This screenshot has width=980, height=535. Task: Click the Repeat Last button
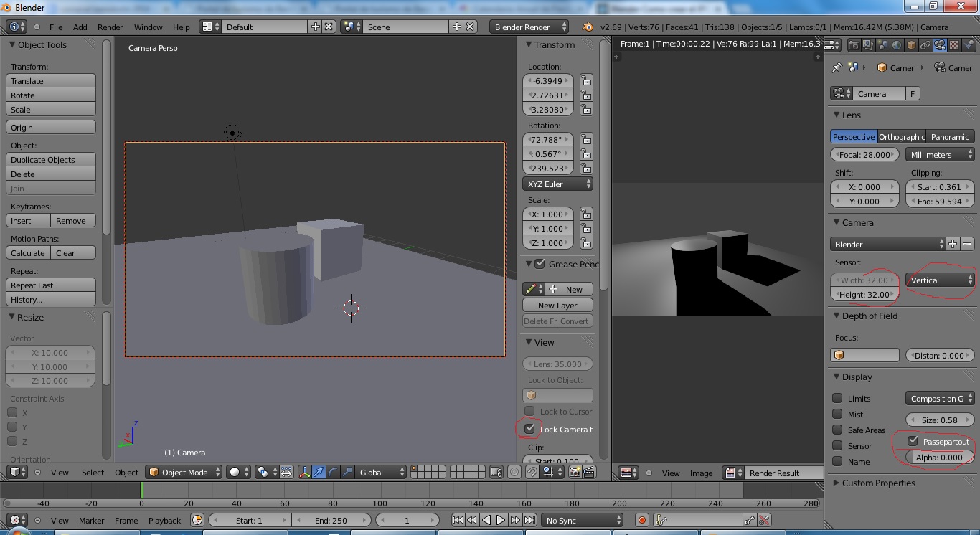click(51, 285)
